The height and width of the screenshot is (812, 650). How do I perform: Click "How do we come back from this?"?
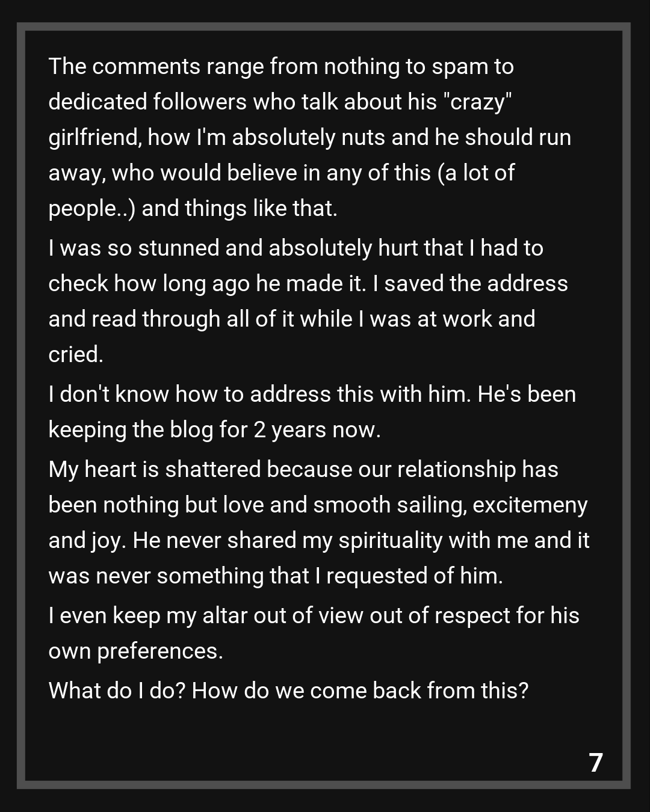tap(360, 691)
